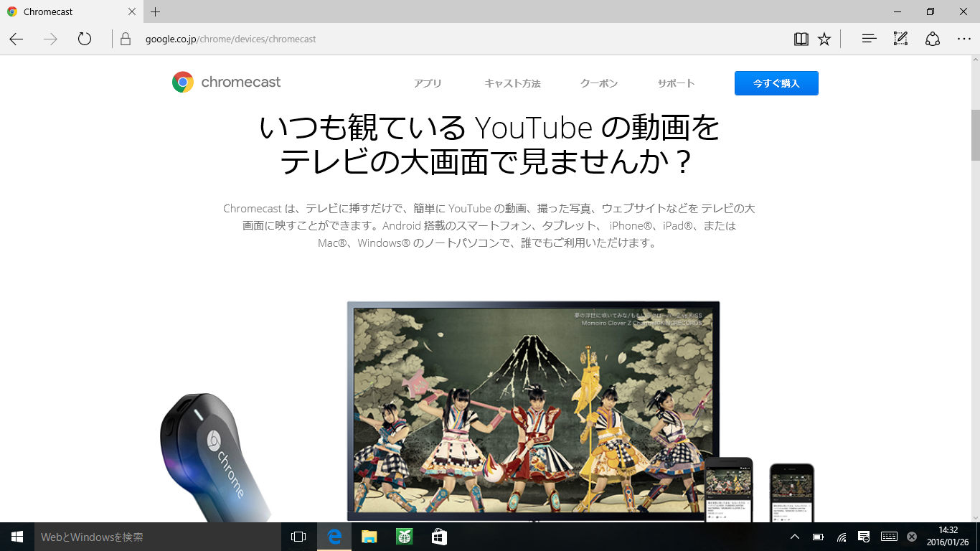
Task: Open the green globe app in taskbar
Action: coord(404,537)
